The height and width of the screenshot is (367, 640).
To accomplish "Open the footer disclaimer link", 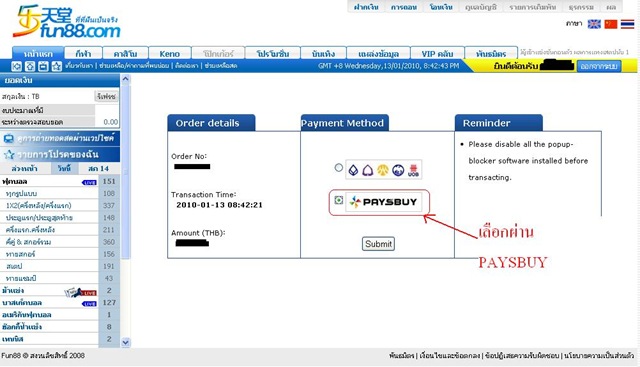I will tap(522, 356).
